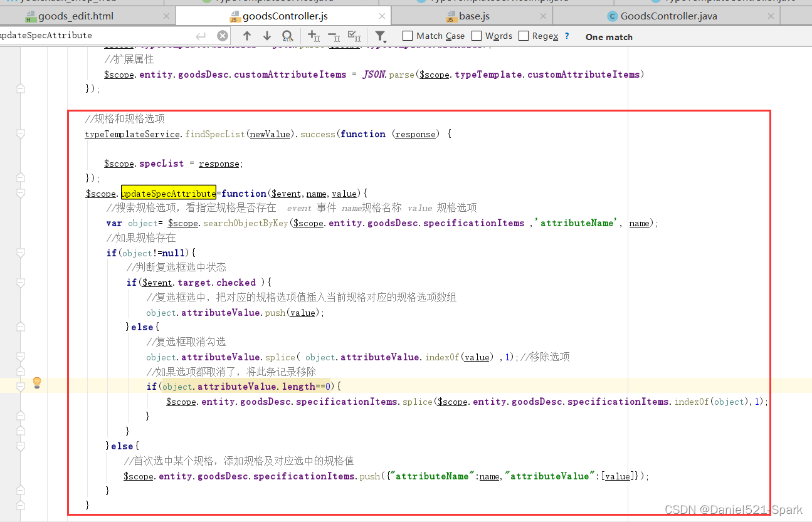
Task: Click object.attributeValue.push(value) line
Action: click(x=235, y=313)
